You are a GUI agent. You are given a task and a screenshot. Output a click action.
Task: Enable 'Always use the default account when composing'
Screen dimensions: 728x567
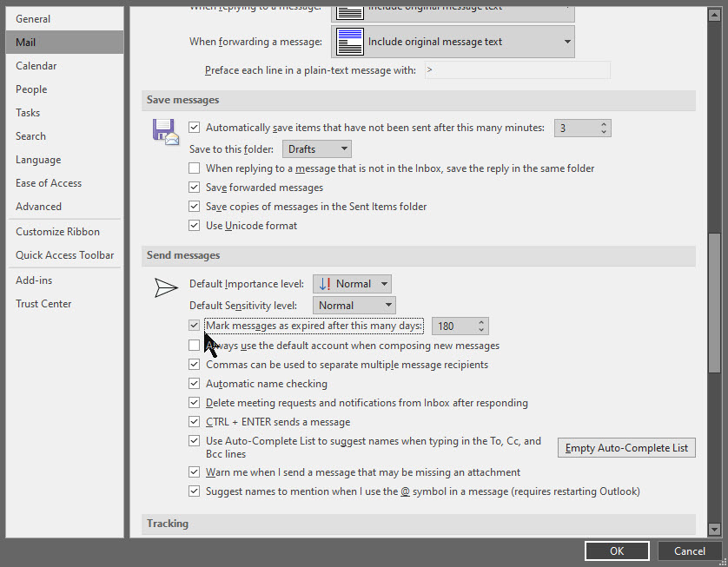[195, 346]
